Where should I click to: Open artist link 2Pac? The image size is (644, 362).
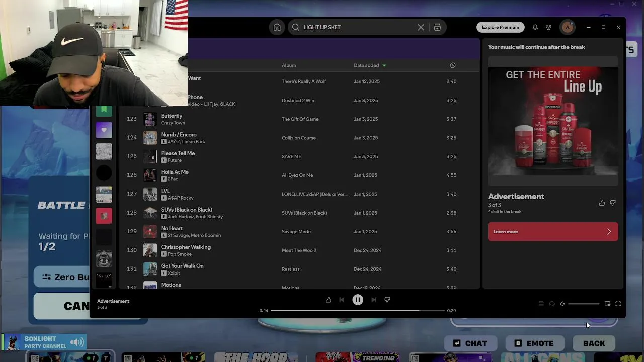pos(173,179)
